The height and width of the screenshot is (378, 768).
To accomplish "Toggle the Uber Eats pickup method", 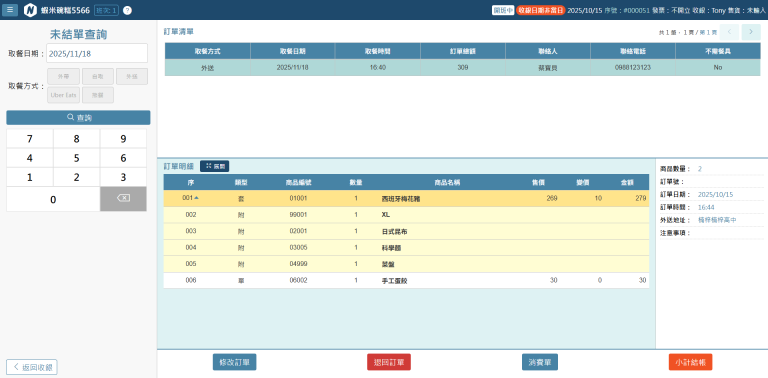I will pos(64,95).
